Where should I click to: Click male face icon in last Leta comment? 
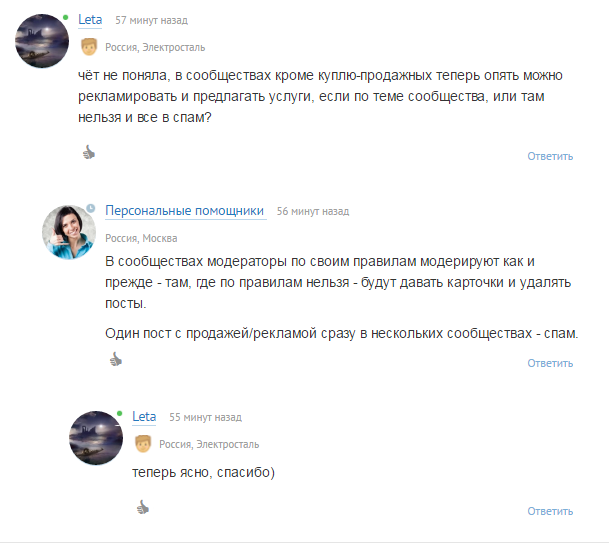pyautogui.click(x=143, y=444)
